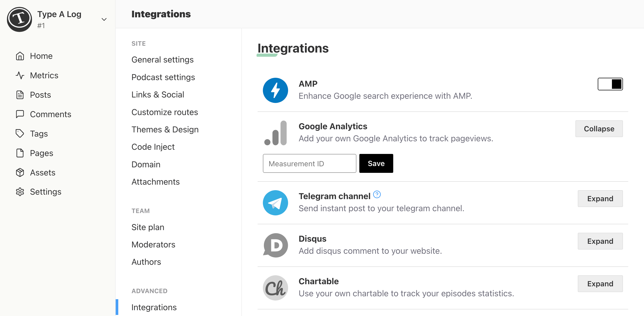Click the AMP lightning bolt icon
This screenshot has height=316, width=644.
[275, 90]
